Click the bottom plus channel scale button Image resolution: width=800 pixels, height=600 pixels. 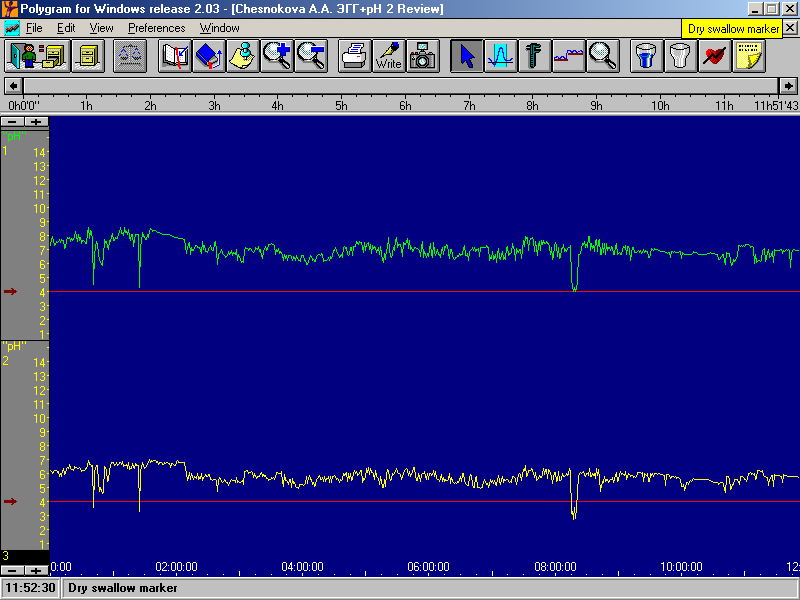(x=36, y=571)
